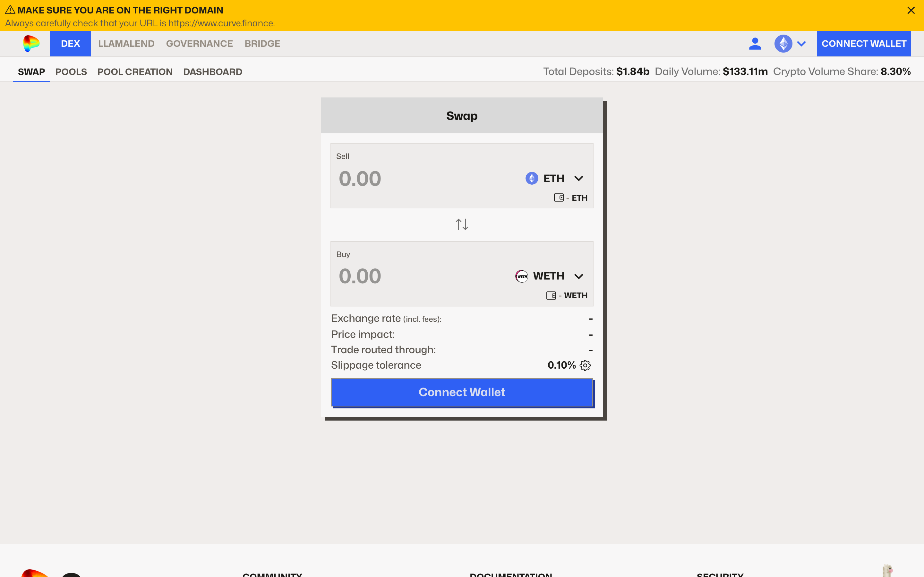
Task: Open the WETH buy token dropdown
Action: tap(578, 276)
